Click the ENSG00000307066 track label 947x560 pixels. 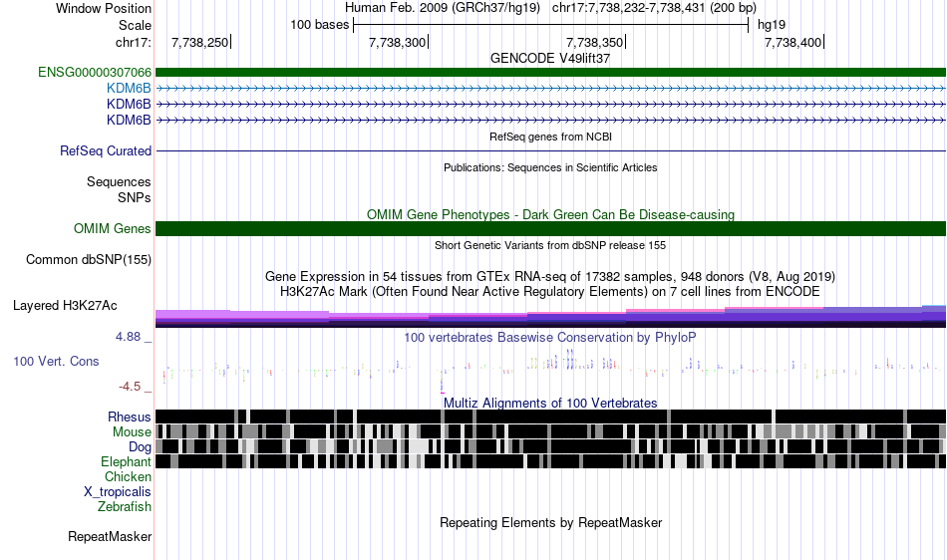[95, 73]
